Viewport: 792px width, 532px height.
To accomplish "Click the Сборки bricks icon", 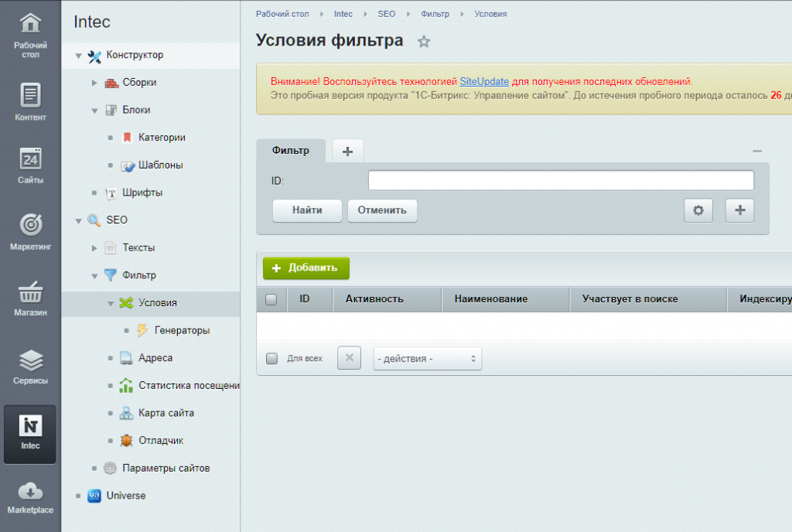I will click(111, 83).
